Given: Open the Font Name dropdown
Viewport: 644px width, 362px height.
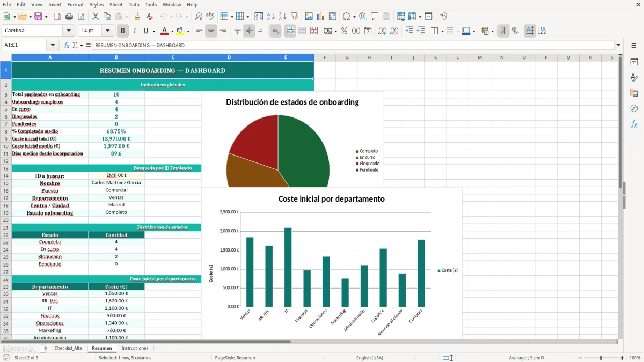Looking at the screenshot, I should pos(69,31).
